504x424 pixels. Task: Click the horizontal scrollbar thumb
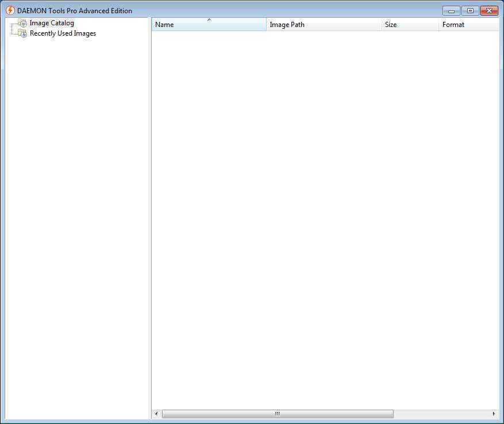tap(278, 414)
